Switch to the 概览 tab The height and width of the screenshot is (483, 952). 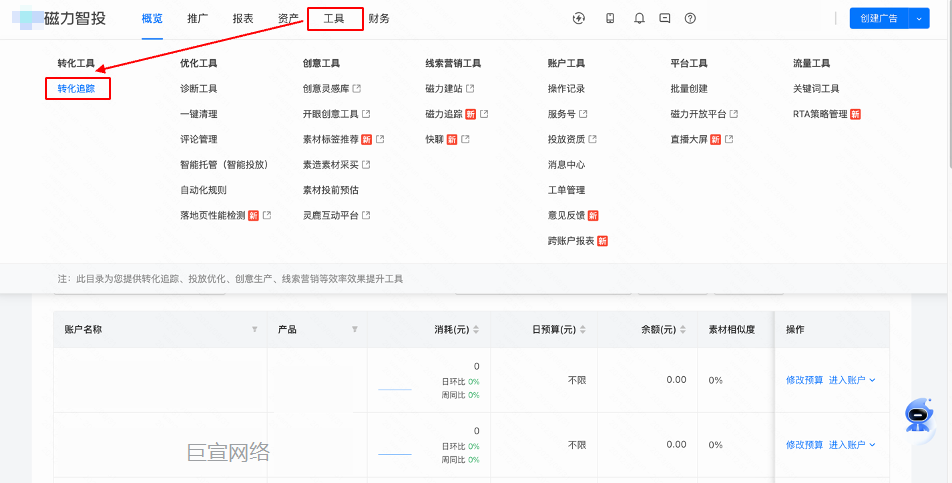tap(152, 19)
